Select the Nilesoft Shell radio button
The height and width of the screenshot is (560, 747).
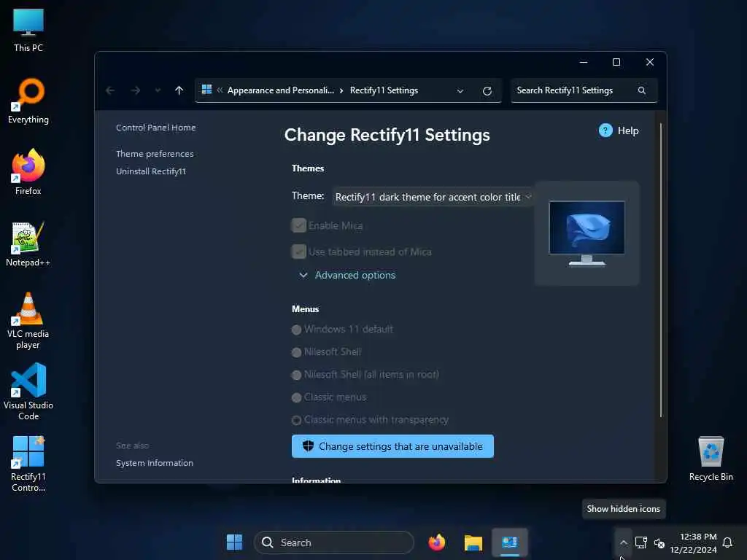click(x=296, y=352)
